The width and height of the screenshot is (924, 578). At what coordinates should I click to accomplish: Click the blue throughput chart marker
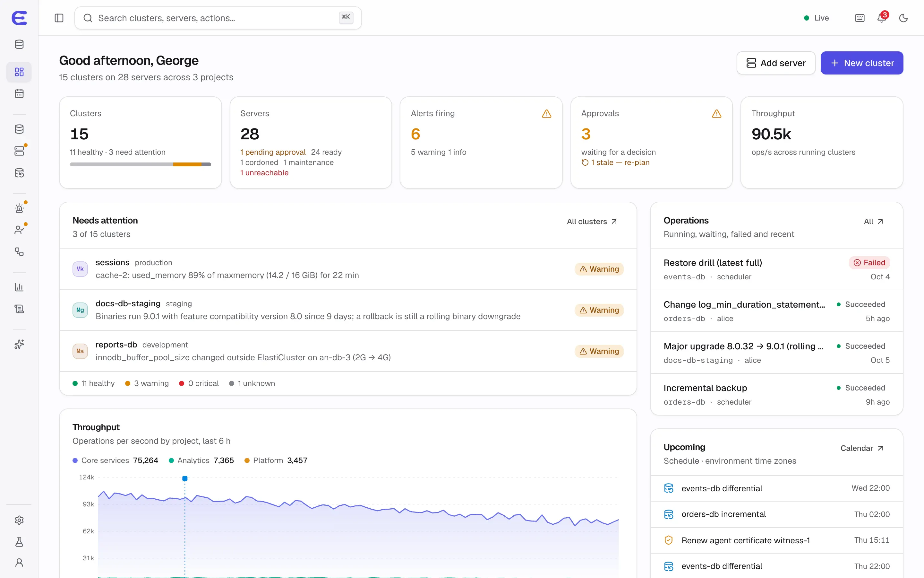pyautogui.click(x=185, y=478)
